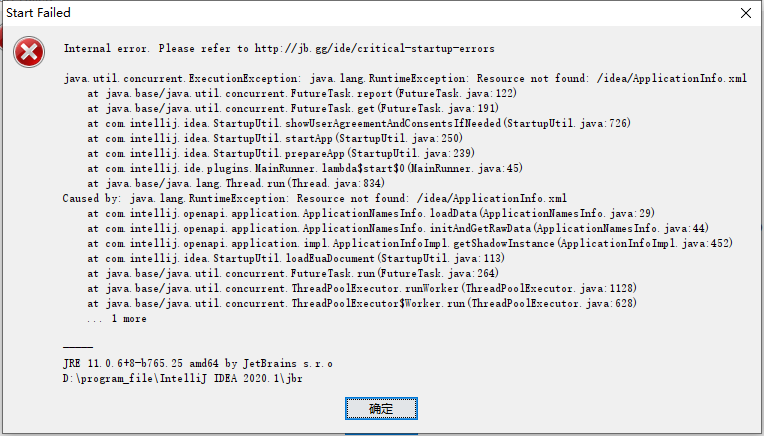This screenshot has width=764, height=436.
Task: Click the FutureTask.run stack line
Action: [293, 274]
